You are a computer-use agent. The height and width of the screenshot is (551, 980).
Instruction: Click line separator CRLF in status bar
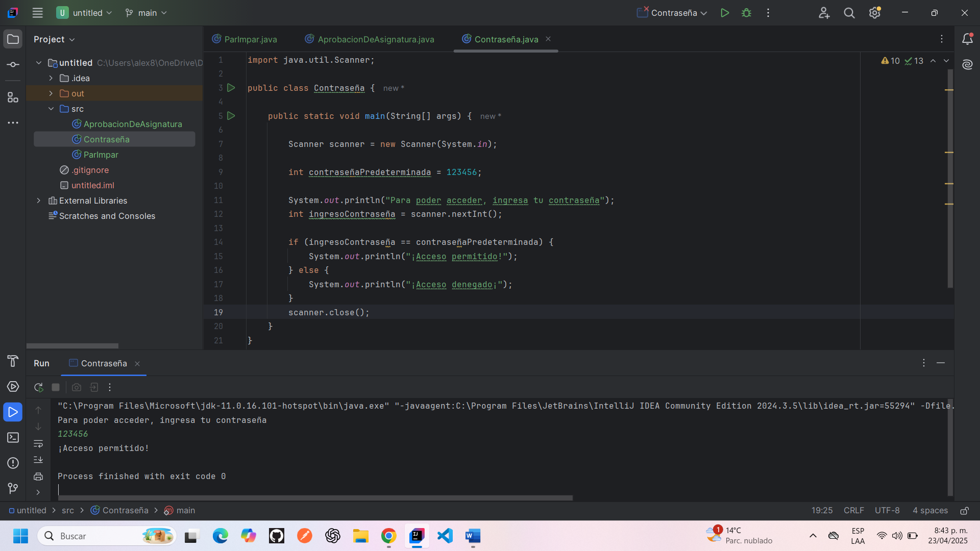pyautogui.click(x=854, y=511)
